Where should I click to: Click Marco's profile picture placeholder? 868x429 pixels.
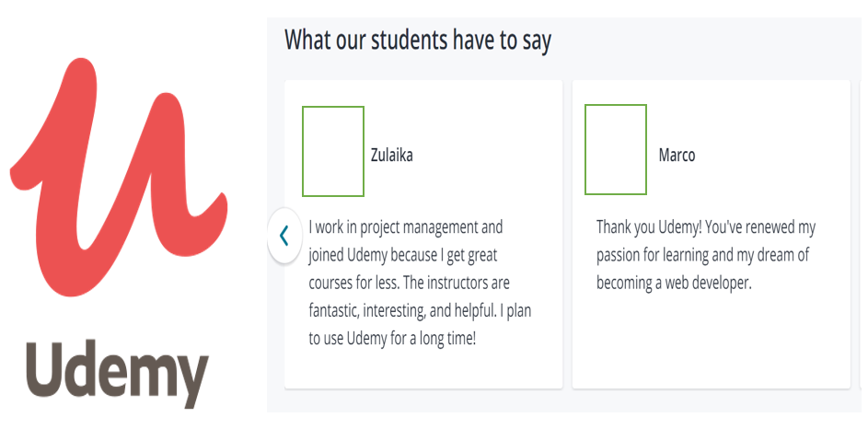click(616, 150)
